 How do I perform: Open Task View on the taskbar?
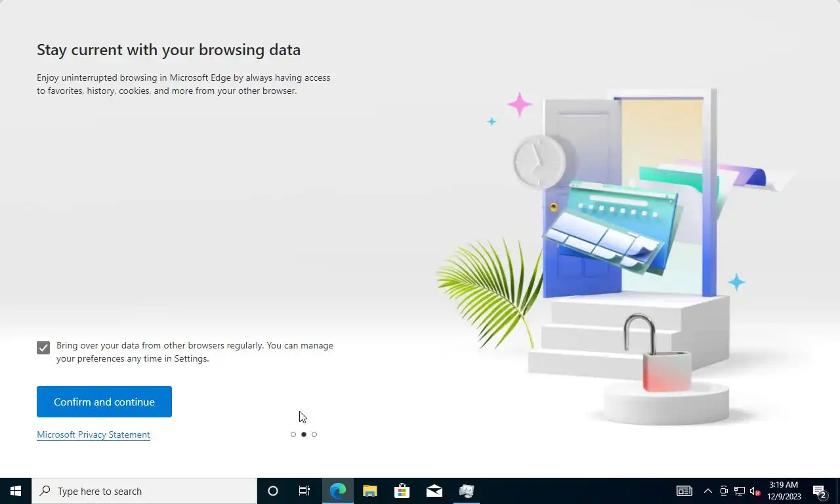tap(304, 491)
